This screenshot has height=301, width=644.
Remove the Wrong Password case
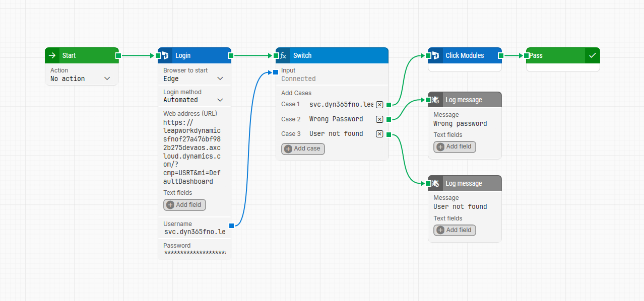tap(379, 119)
